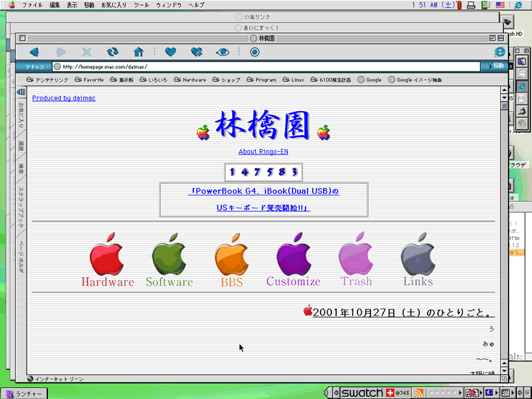Click the vertical scrollbar thumb
The width and height of the screenshot is (532, 399).
click(x=504, y=106)
